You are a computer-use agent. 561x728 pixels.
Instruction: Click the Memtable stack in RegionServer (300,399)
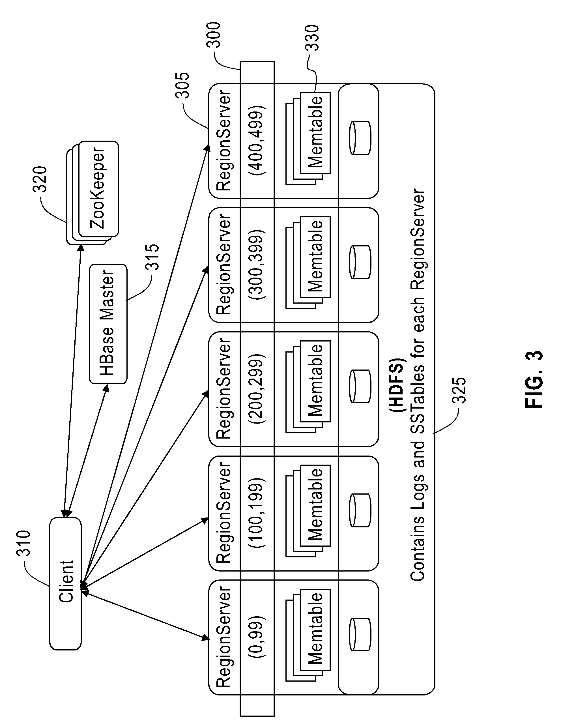[x=177, y=235]
